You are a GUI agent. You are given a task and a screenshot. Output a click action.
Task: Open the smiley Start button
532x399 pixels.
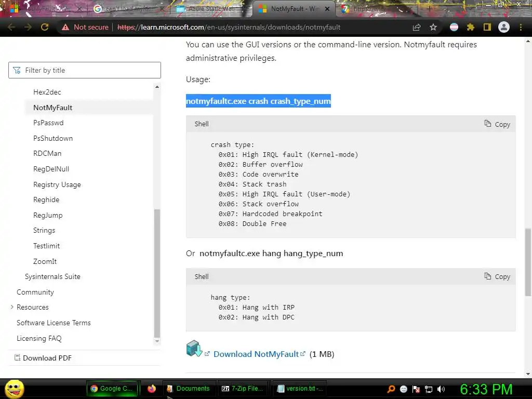click(x=14, y=389)
